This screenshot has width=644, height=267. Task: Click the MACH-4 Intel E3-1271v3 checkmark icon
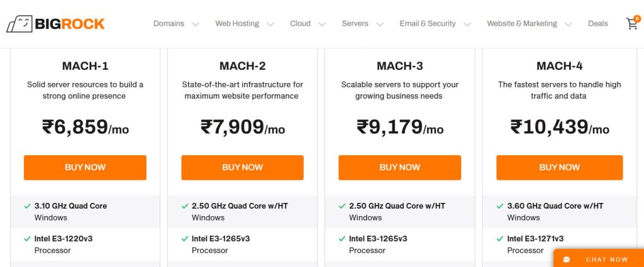pyautogui.click(x=500, y=239)
